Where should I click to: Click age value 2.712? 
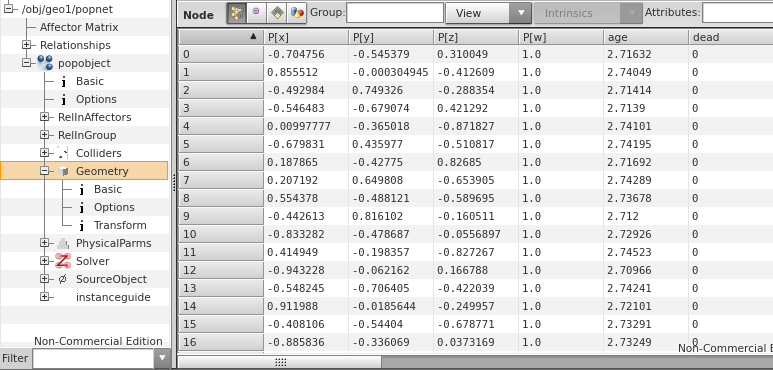pos(623,216)
